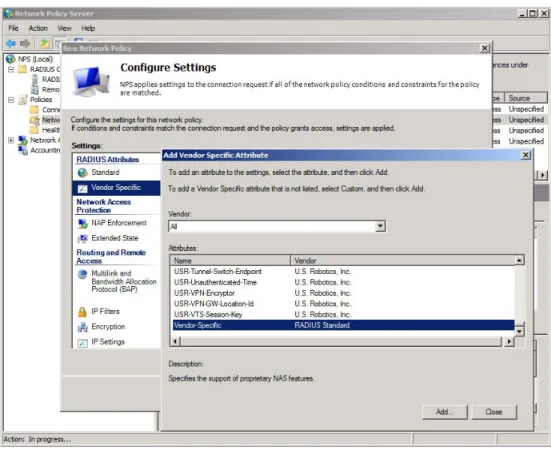
Task: Click the Multilink and BAP icon
Action: (83, 274)
